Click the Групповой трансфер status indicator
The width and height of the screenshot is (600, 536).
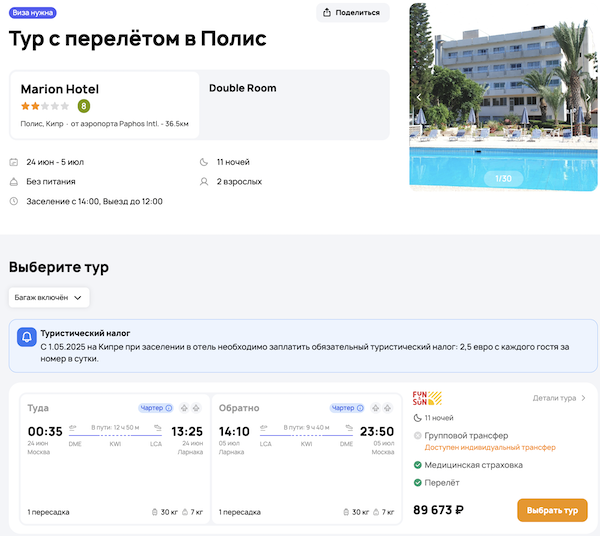[417, 435]
